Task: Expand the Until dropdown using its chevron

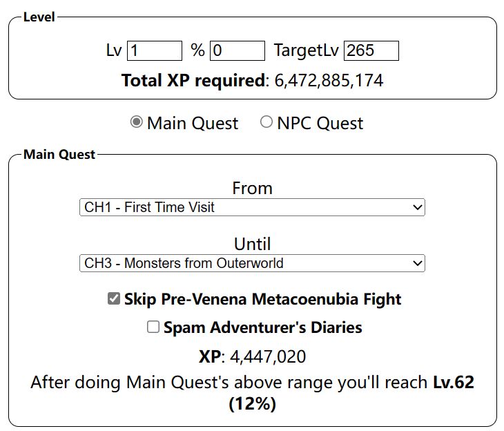Action: (x=416, y=263)
